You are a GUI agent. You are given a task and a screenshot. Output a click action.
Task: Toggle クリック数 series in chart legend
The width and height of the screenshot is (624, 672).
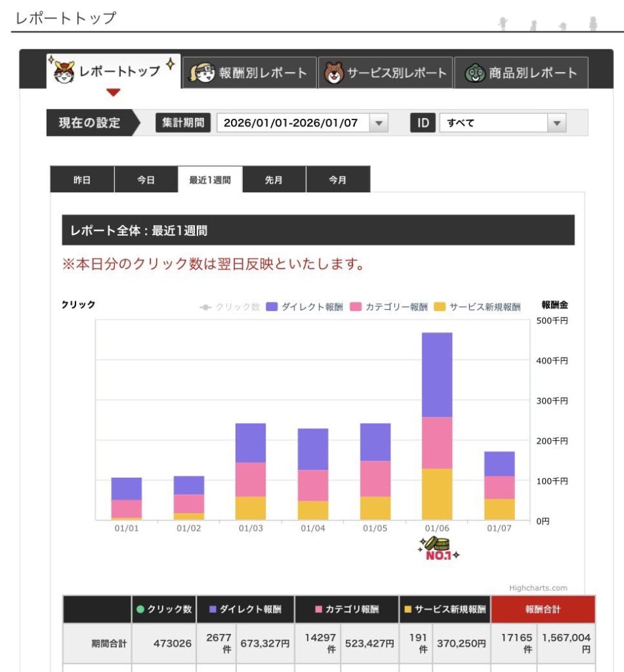230,307
